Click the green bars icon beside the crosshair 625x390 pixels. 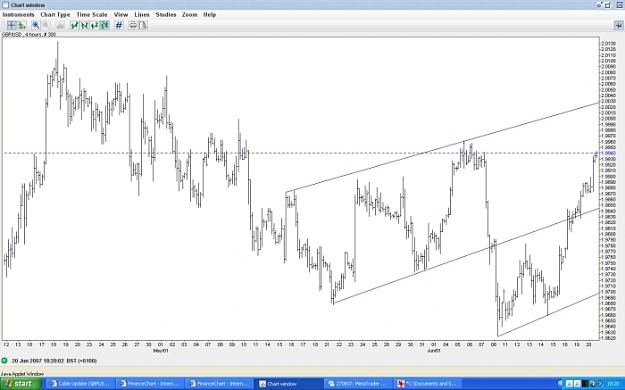point(22,26)
